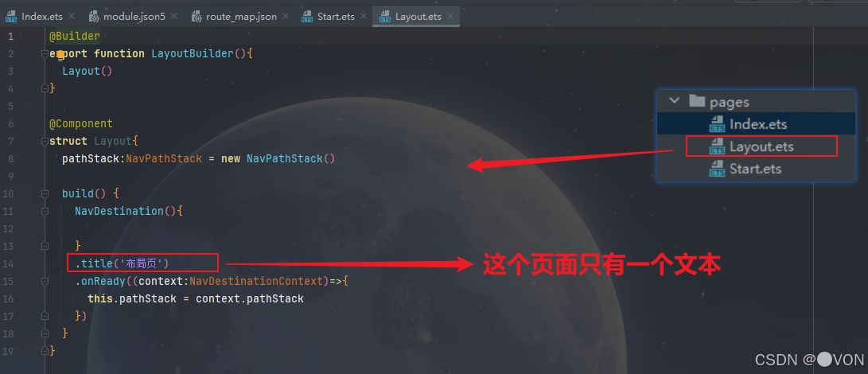Select Start.ets in the pages folder tree

pyautogui.click(x=756, y=169)
